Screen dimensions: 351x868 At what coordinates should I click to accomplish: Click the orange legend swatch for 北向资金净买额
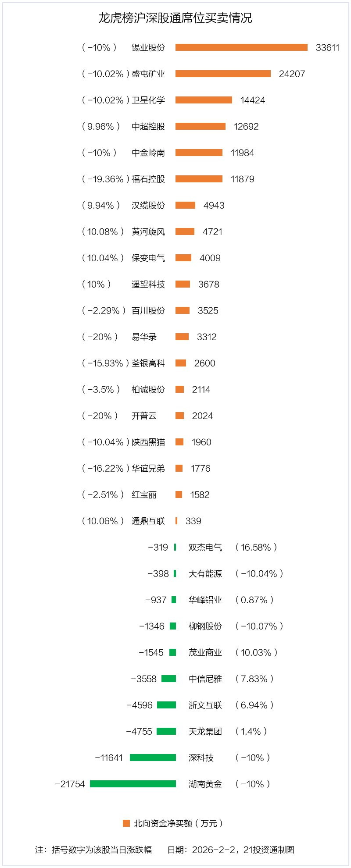click(126, 823)
